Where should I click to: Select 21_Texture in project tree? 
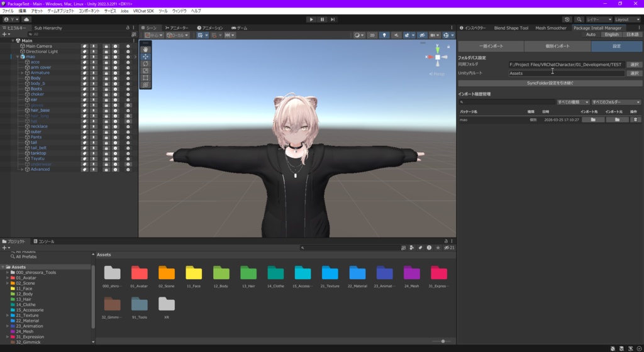(x=27, y=316)
